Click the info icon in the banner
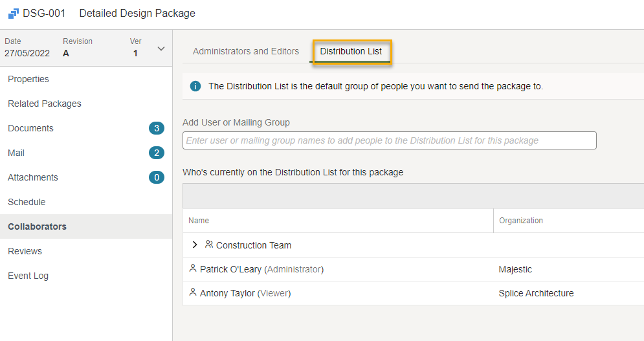 (x=195, y=86)
